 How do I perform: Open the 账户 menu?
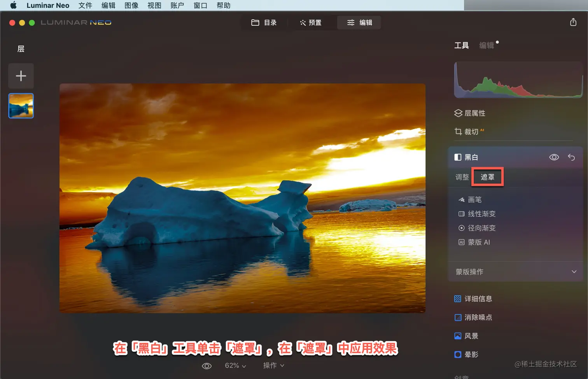point(177,5)
